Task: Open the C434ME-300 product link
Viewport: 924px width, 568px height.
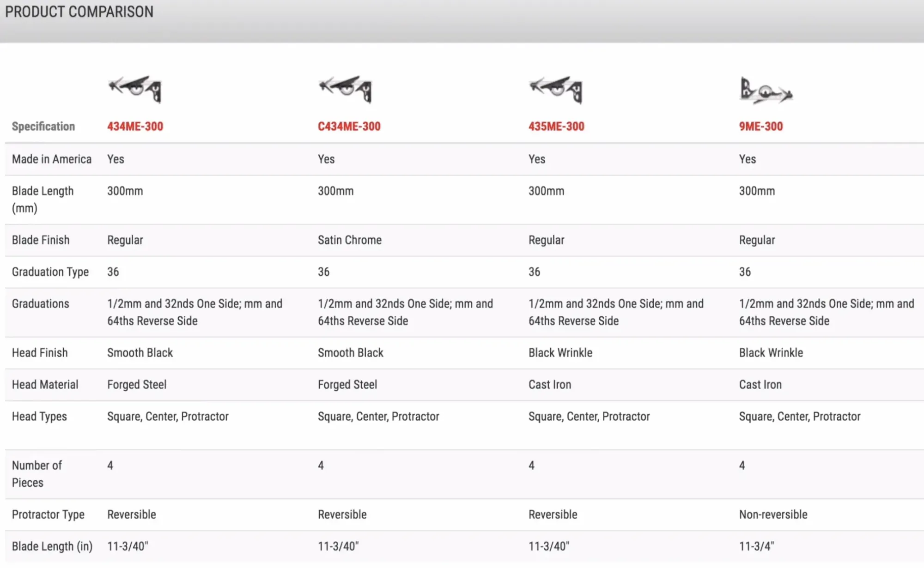Action: pos(349,127)
